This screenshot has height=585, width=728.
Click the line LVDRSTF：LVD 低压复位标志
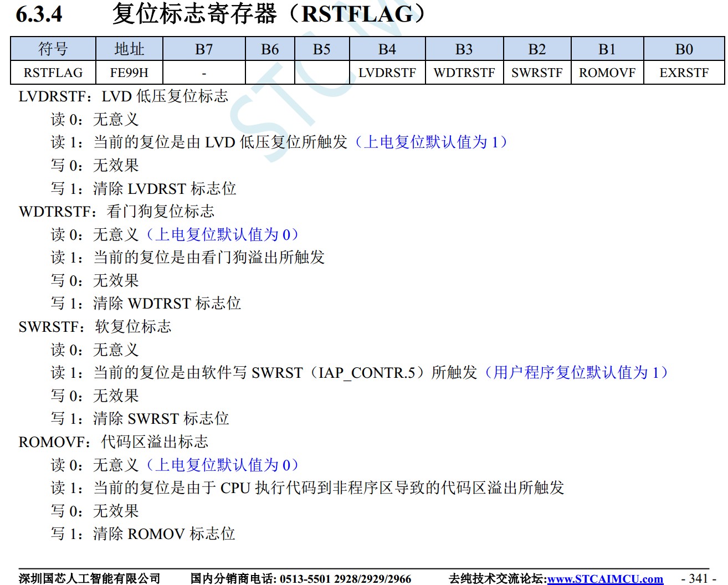(124, 96)
